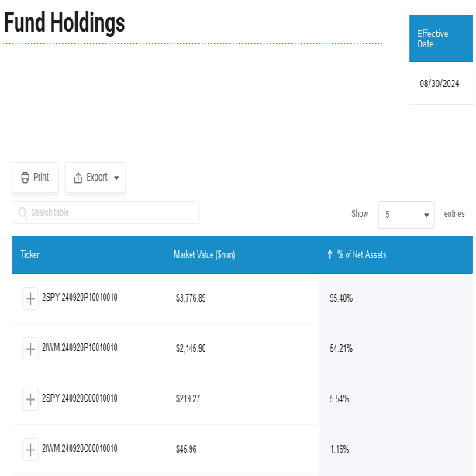Click the search magnifier icon

pyautogui.click(x=23, y=212)
